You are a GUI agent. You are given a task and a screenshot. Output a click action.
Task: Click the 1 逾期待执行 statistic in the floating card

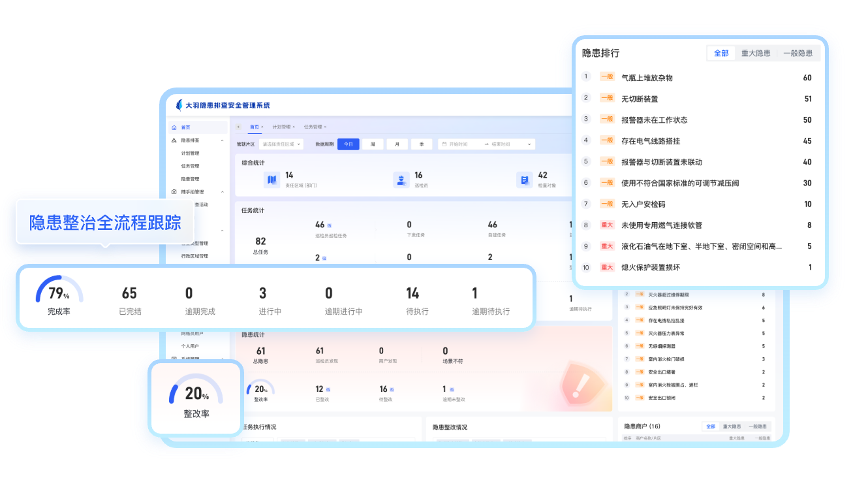491,300
